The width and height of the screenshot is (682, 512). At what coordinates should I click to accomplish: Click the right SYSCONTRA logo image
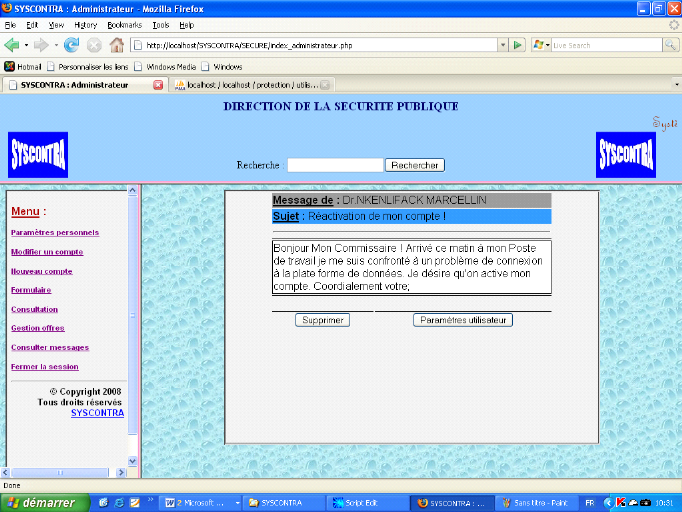coord(626,154)
